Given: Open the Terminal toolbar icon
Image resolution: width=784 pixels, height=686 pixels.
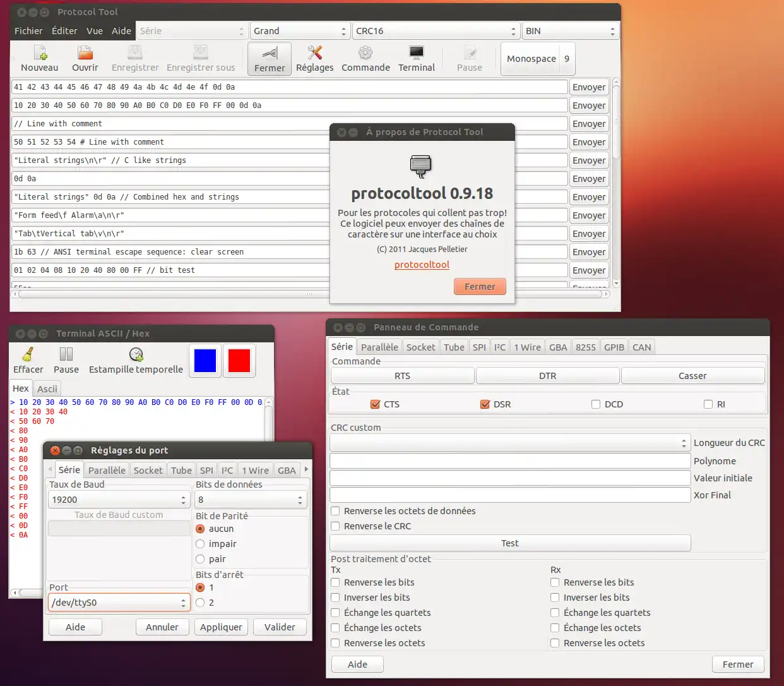Looking at the screenshot, I should pos(417,59).
